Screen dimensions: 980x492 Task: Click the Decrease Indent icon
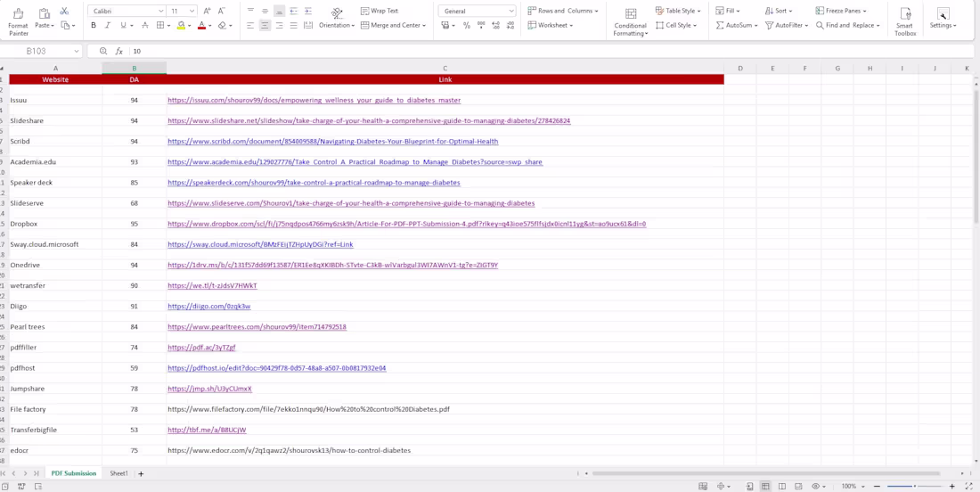[294, 12]
